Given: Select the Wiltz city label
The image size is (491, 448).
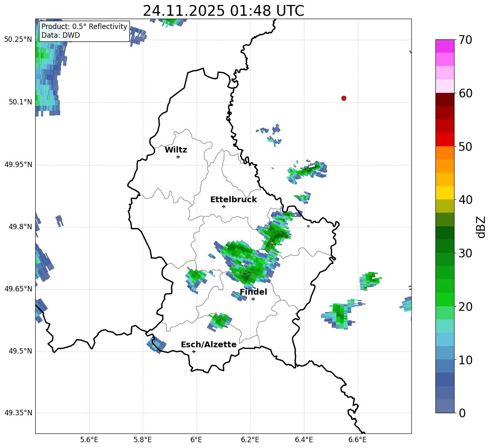Looking at the screenshot, I should click(176, 150).
